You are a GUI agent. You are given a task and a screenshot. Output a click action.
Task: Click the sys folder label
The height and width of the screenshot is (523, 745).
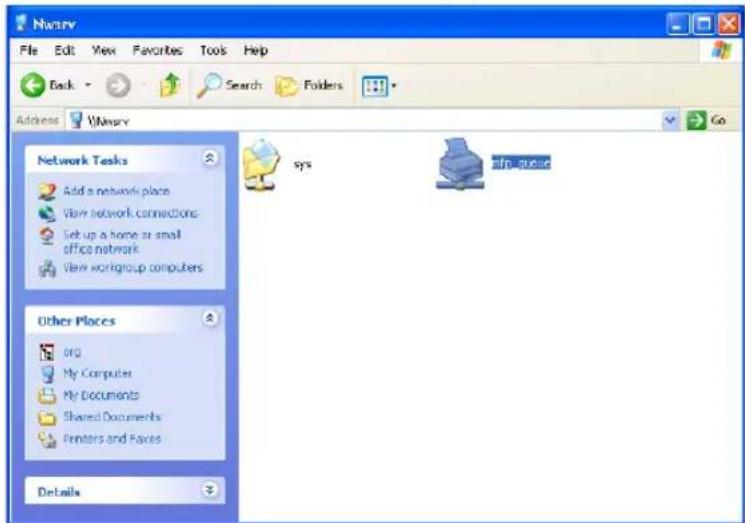tap(303, 164)
